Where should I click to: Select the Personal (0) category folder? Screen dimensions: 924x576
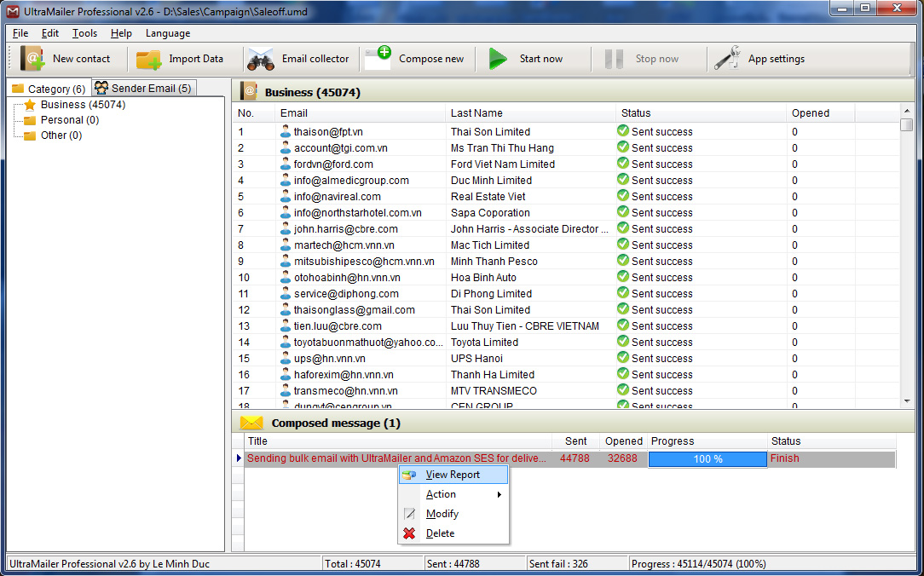point(69,120)
